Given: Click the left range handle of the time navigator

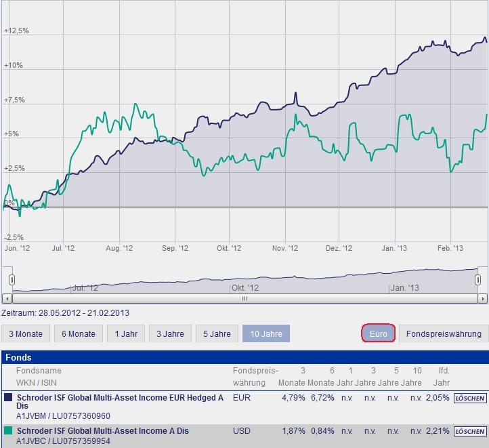Looking at the screenshot, I should point(11,280).
